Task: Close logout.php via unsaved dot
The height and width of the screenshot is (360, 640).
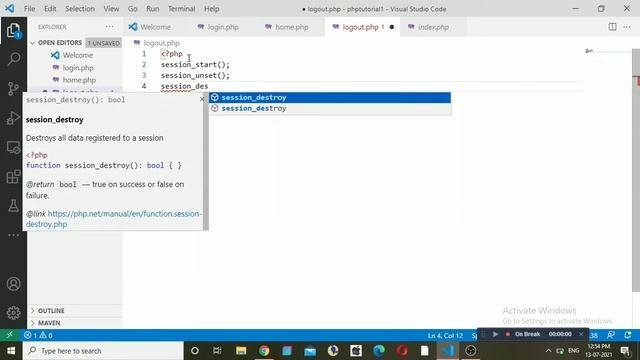Action: (392, 27)
